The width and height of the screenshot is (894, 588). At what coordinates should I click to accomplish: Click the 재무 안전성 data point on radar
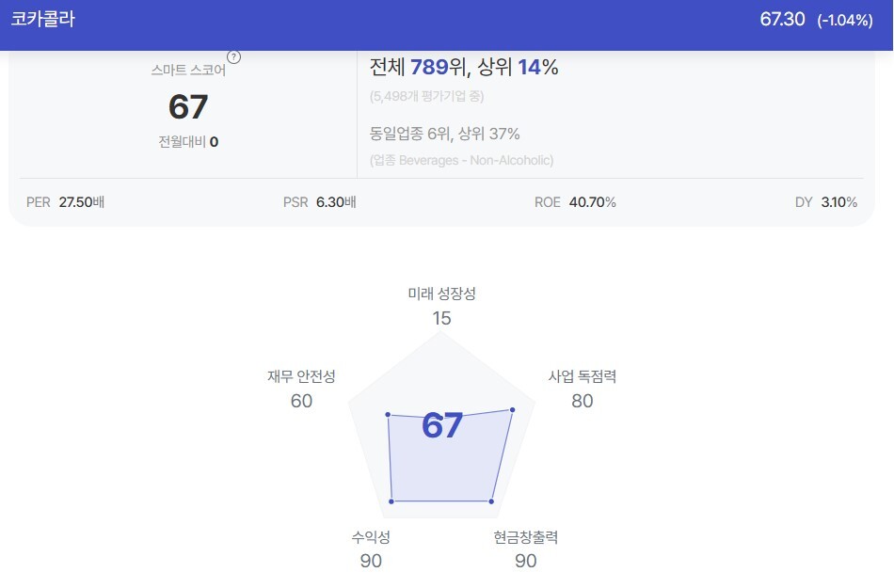point(388,414)
